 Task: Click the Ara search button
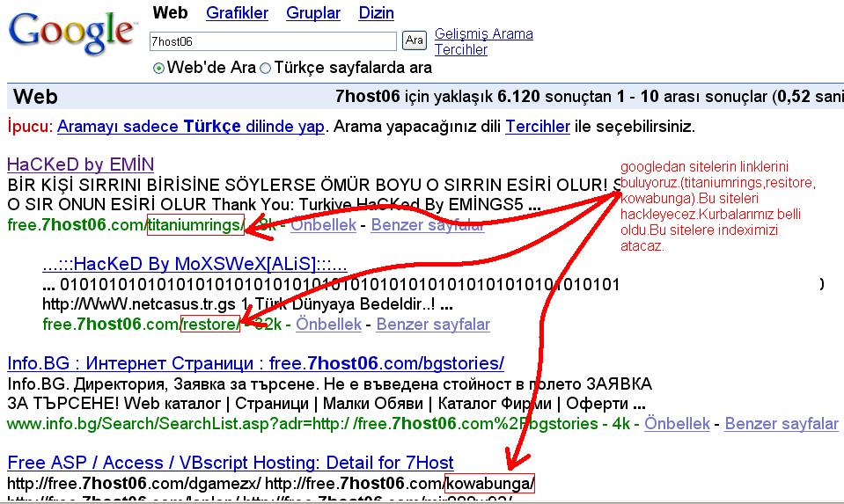[x=415, y=40]
